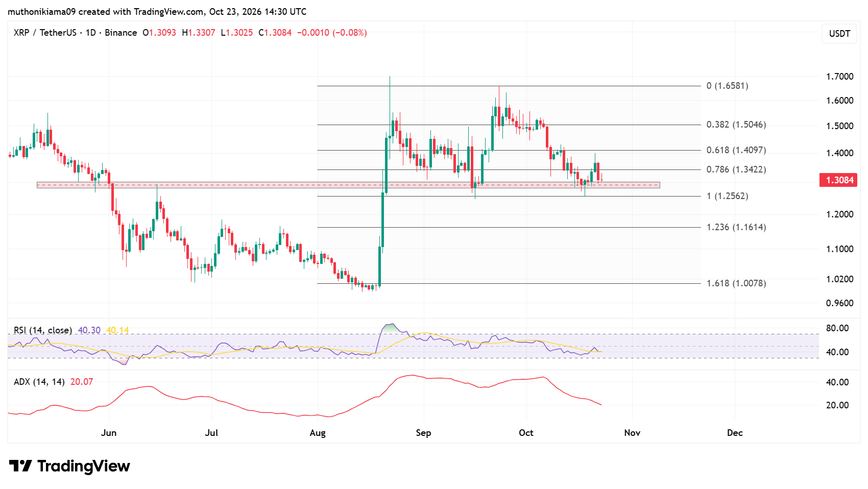The height and width of the screenshot is (489, 868).
Task: Click the Nov date on time axis
Action: (632, 433)
